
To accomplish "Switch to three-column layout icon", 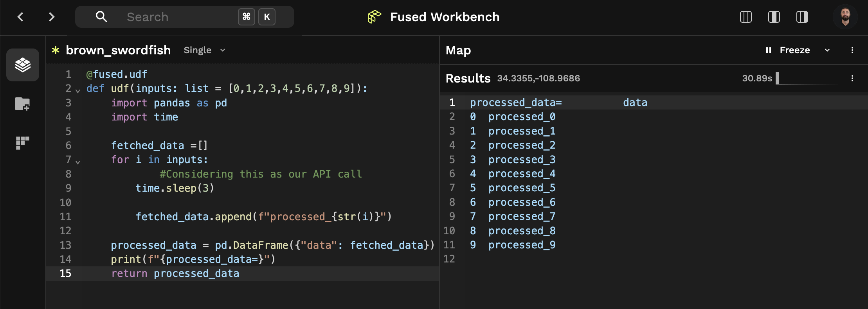I will click(746, 17).
